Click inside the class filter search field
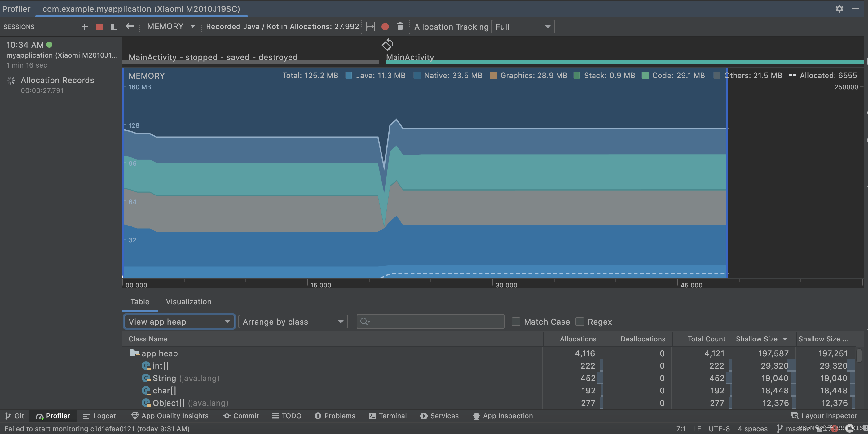Viewport: 868px width, 434px height. pyautogui.click(x=430, y=322)
